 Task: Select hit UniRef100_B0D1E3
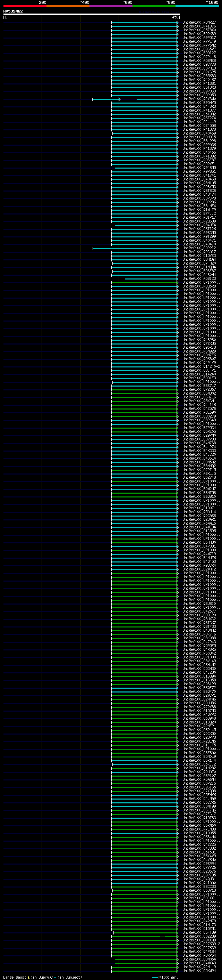click(x=199, y=378)
